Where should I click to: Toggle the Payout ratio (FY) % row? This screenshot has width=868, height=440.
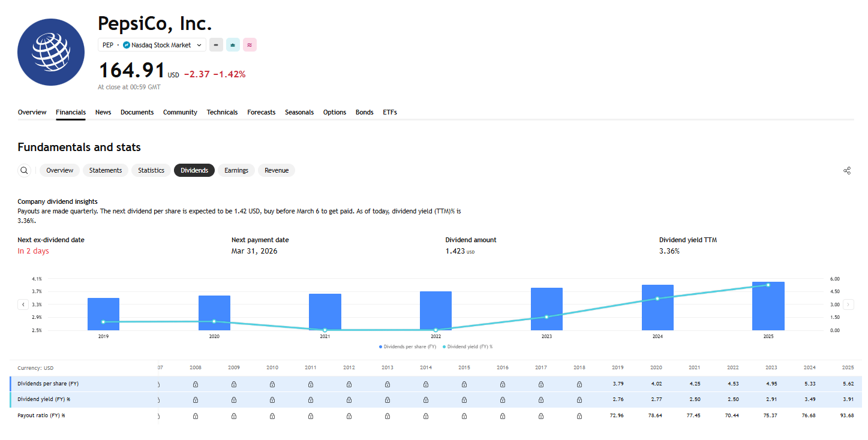[x=41, y=415]
